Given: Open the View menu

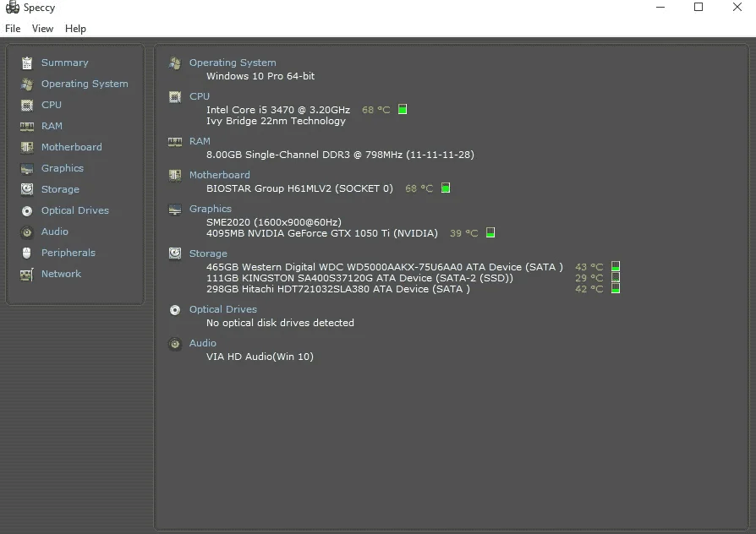Looking at the screenshot, I should click(42, 29).
